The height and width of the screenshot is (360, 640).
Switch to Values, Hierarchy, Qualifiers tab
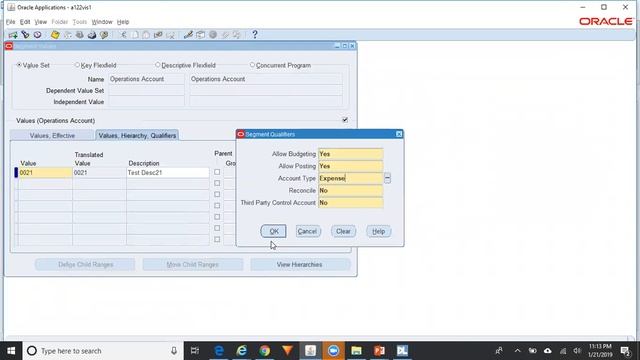pyautogui.click(x=137, y=136)
